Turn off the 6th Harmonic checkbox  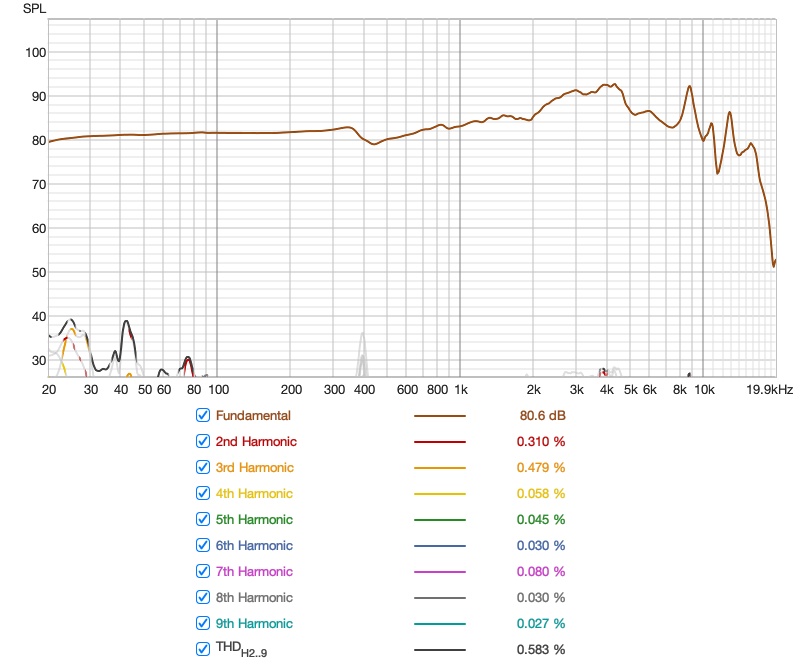click(204, 545)
